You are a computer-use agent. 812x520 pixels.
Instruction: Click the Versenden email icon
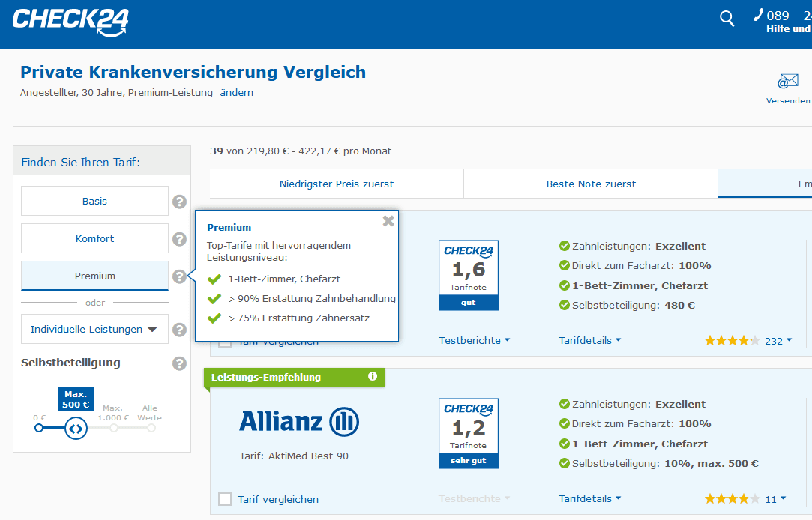[788, 82]
